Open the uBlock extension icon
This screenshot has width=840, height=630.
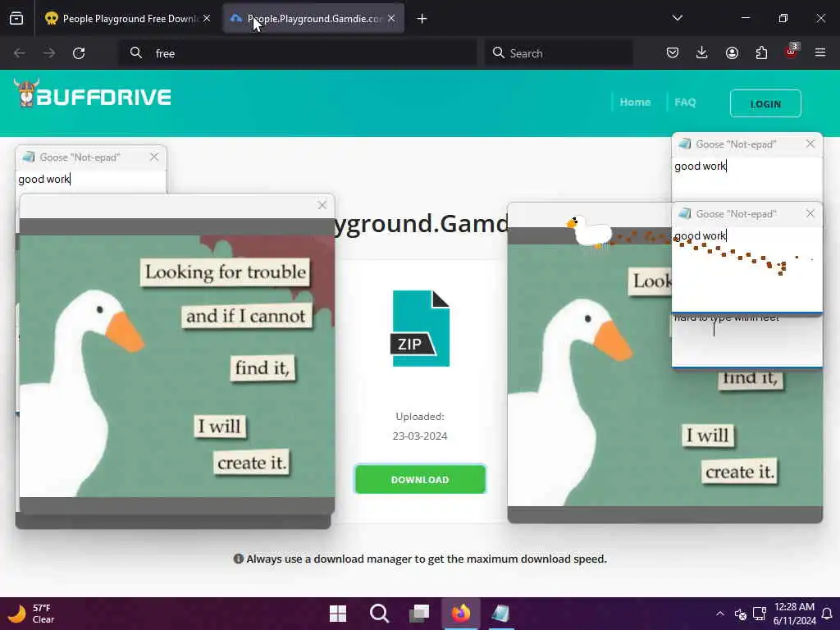pyautogui.click(x=791, y=52)
